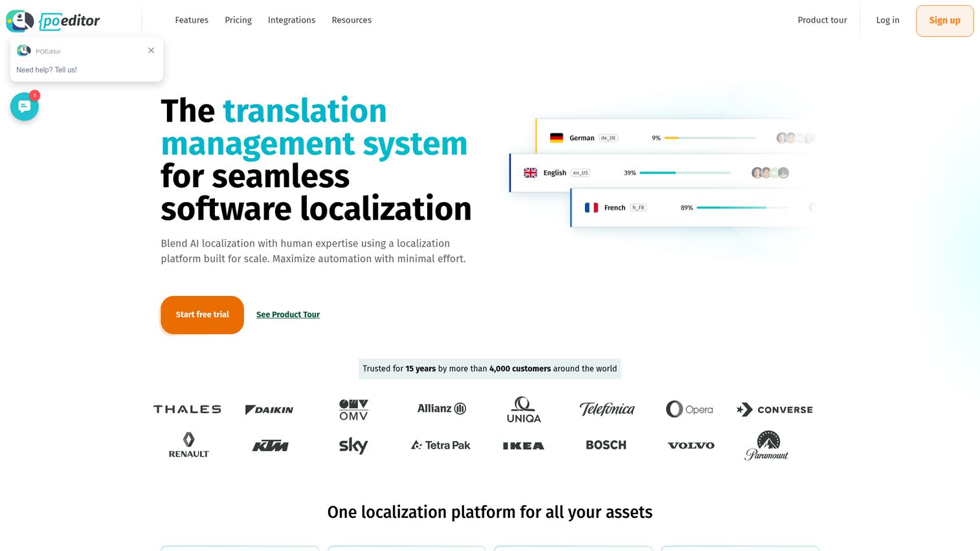The image size is (980, 551).
Task: Click the Tetra Pak logo
Action: [x=441, y=445]
